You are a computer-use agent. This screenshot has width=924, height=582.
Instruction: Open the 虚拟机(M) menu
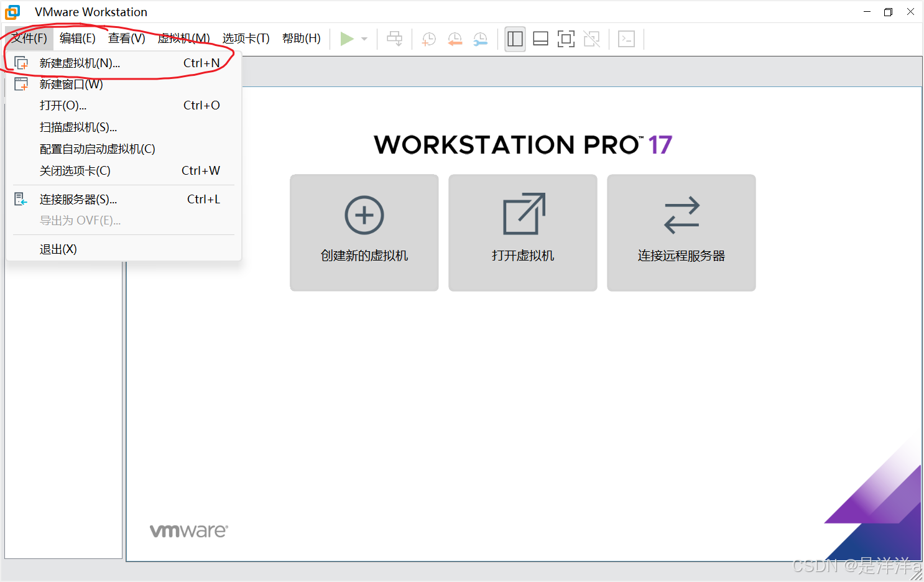[184, 39]
